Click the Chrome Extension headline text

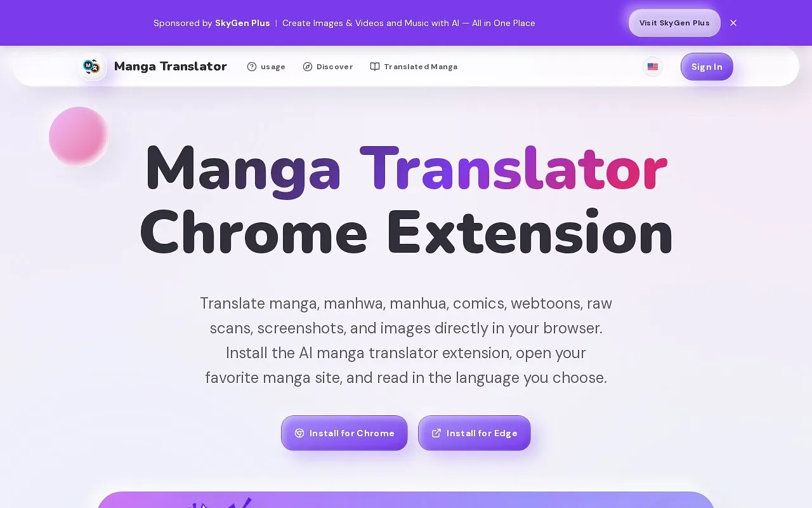pyautogui.click(x=406, y=233)
